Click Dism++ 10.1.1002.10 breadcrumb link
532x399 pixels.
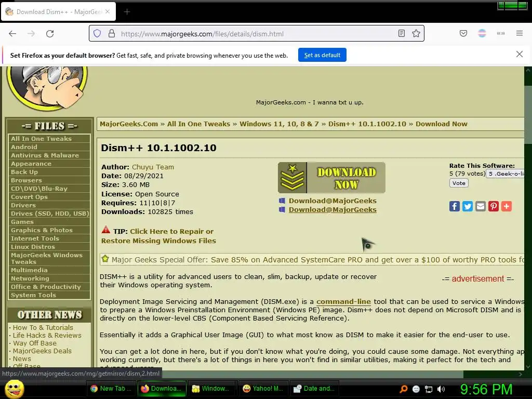[367, 124]
